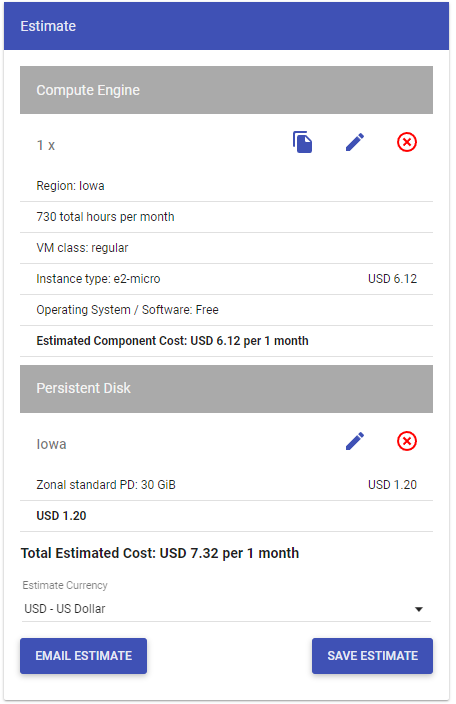The width and height of the screenshot is (456, 704).
Task: Edit the Persistent Disk Iowa entry
Action: click(355, 441)
